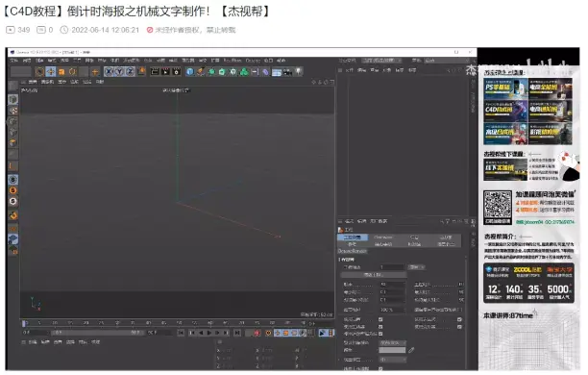Image resolution: width=588 pixels, height=375 pixels.
Task: Open the dropdown beside the color swatch row
Action: click(x=392, y=342)
